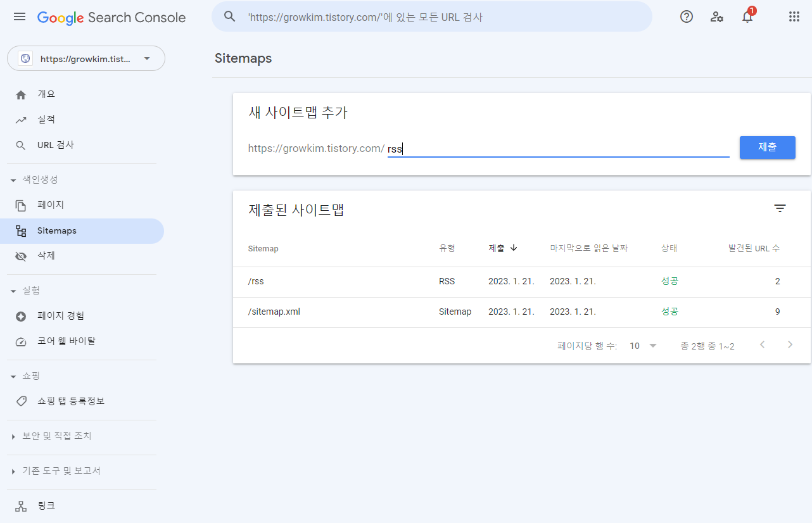Go to the next page of results
812x523 pixels.
(x=790, y=345)
